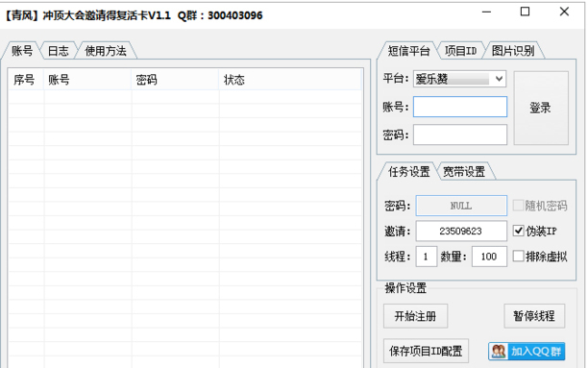The image size is (588, 368).
Task: Maximize the window
Action: point(526,12)
